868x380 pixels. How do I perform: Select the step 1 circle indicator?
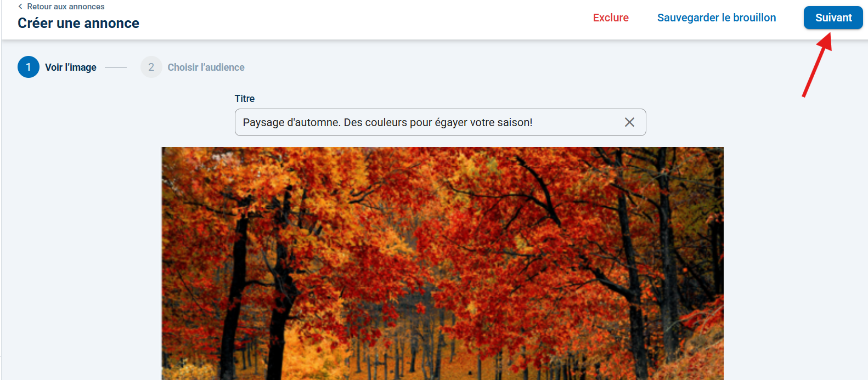(29, 67)
